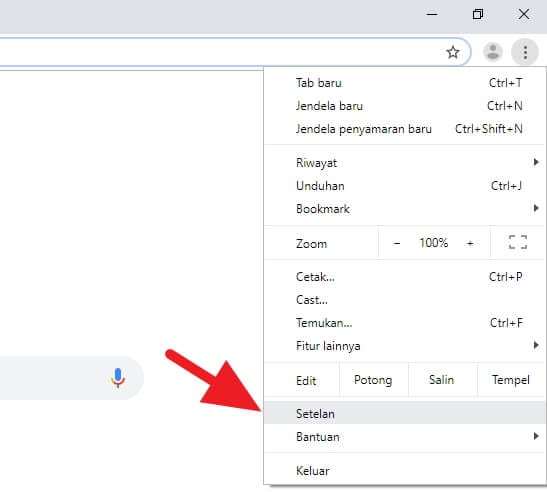Open Setelan settings
Image resolution: width=547 pixels, height=492 pixels.
[x=405, y=414]
